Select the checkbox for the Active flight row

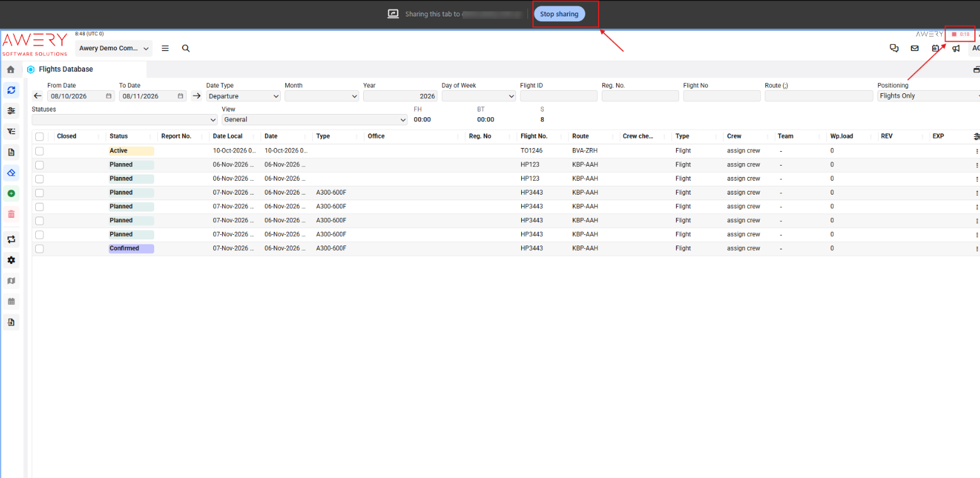click(x=40, y=151)
